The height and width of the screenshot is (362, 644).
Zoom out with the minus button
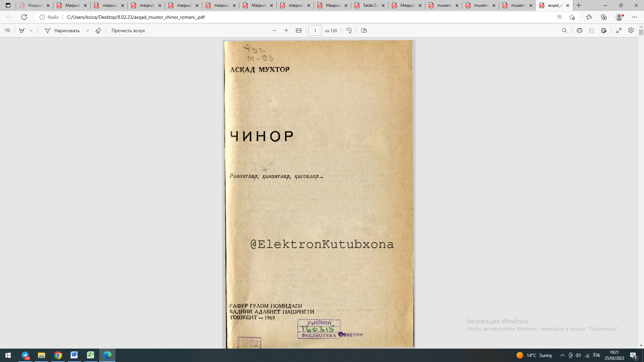point(274,31)
